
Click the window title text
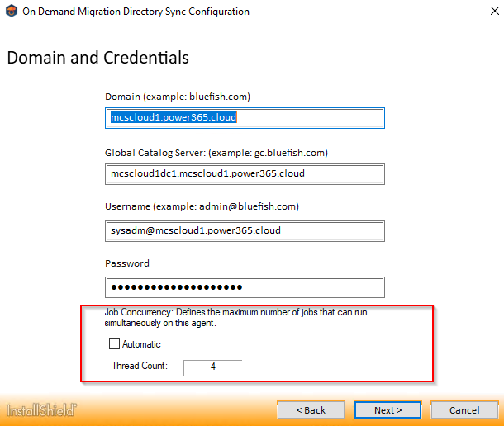tap(136, 12)
